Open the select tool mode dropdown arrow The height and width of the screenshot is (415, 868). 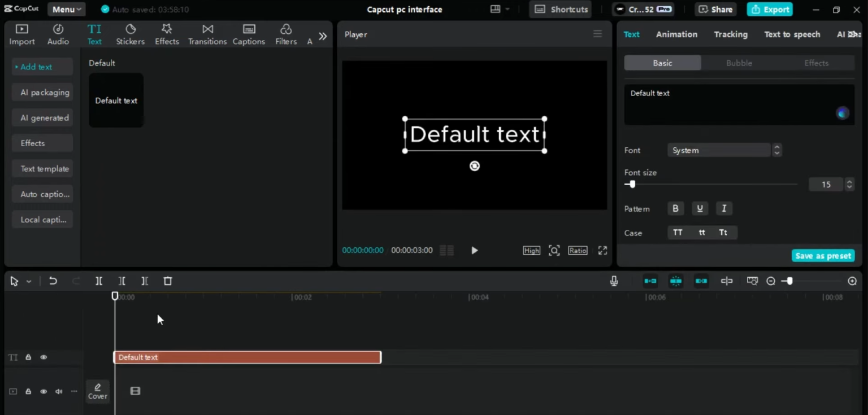29,281
